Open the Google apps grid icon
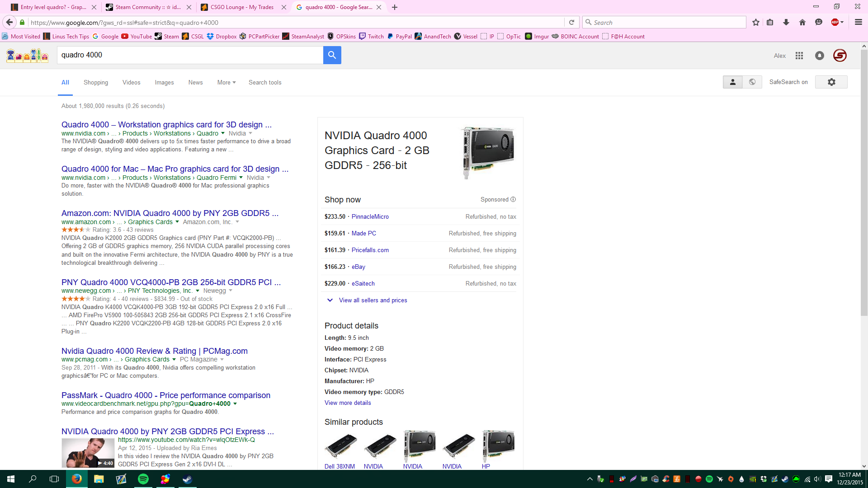Screen dimensions: 868x488 click(x=799, y=56)
